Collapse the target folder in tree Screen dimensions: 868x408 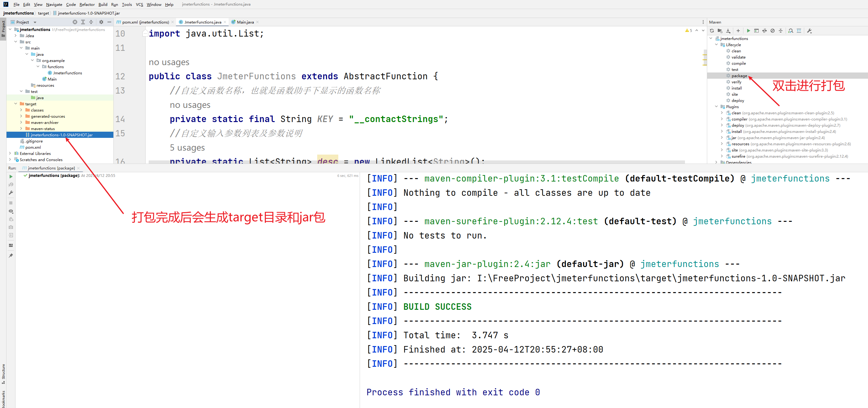coord(15,104)
